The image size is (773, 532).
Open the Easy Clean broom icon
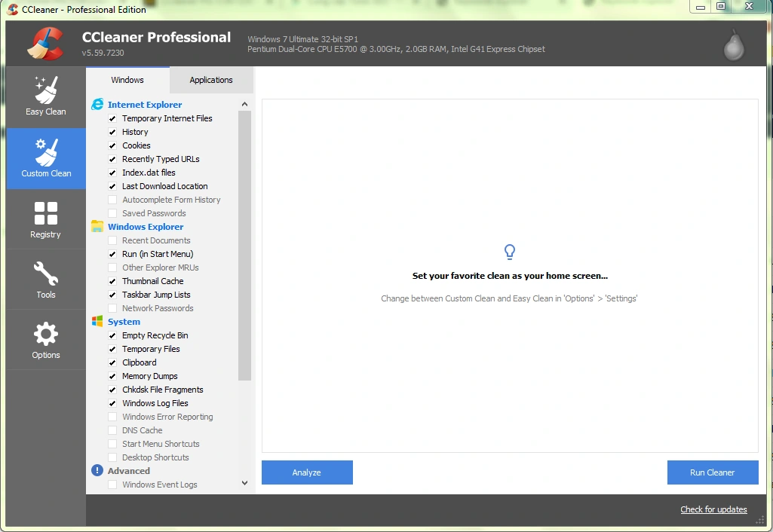click(46, 90)
